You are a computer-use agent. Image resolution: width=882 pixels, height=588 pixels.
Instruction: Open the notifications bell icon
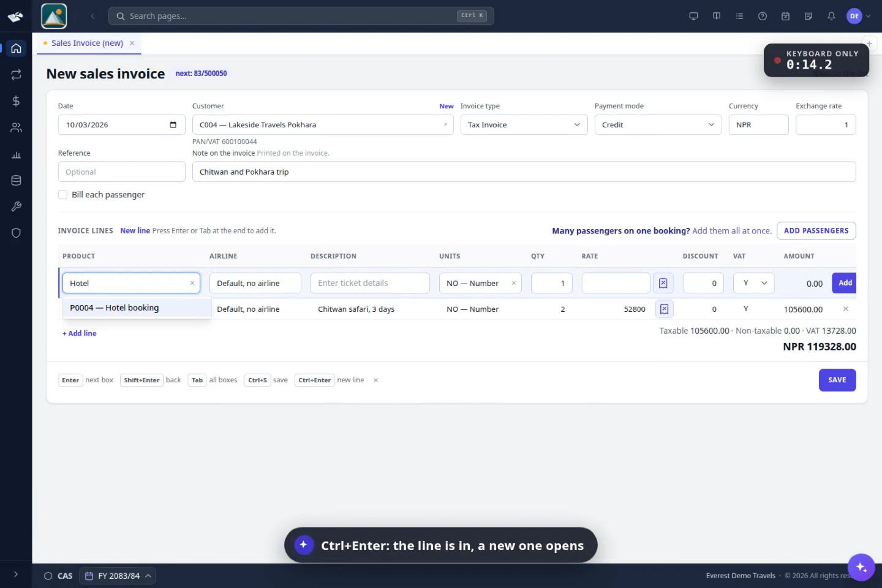tap(831, 16)
